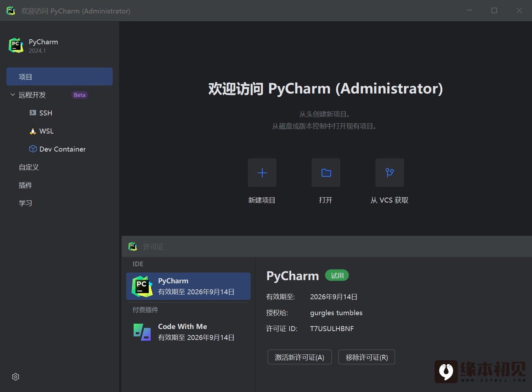
Task: Click the 2026年9月14日 date beside 有效期至:
Action: (x=334, y=297)
